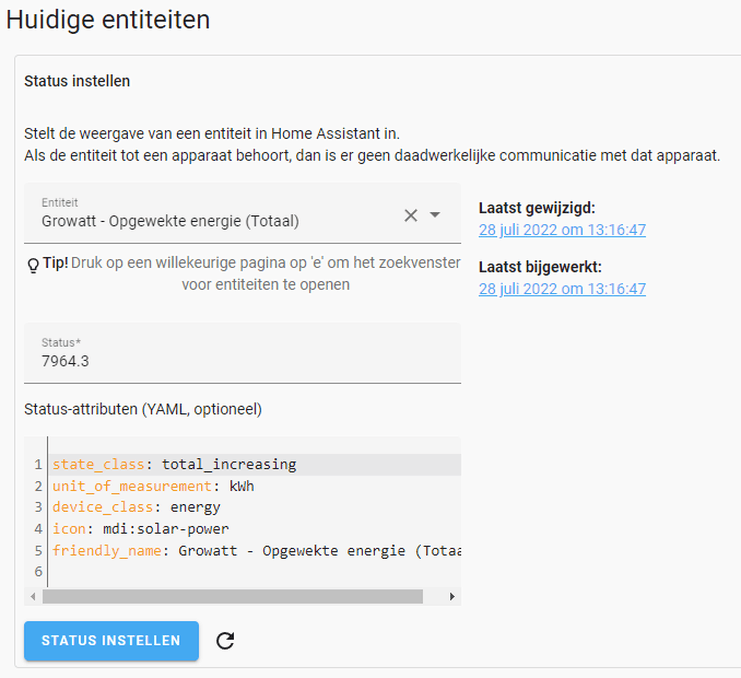Click the refresh icon beside Status Instellen
This screenshot has width=741, height=678.
pyautogui.click(x=225, y=641)
